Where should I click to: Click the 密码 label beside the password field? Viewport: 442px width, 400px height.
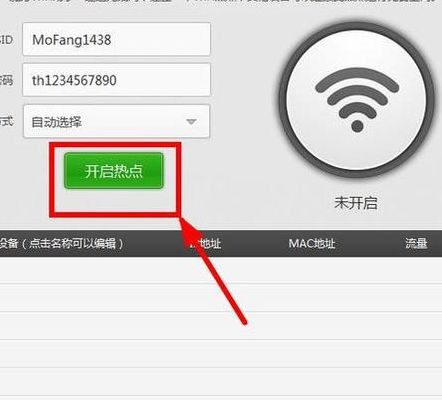[6, 80]
